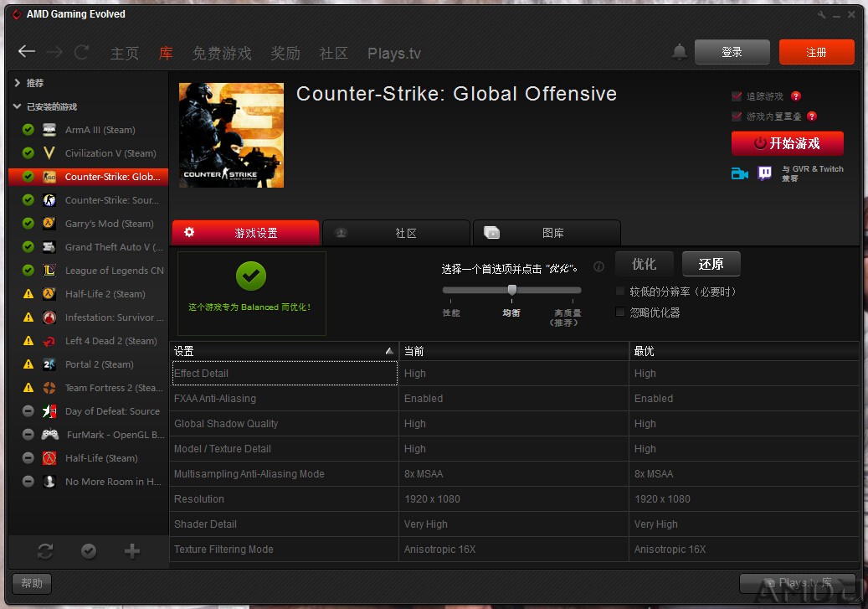
Task: Set slider to 性能 tick mark
Action: point(450,301)
